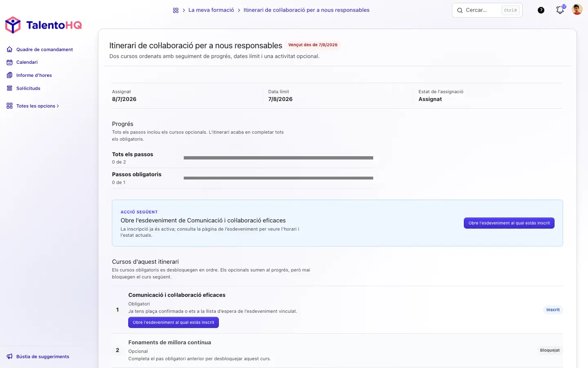This screenshot has height=368, width=588.
Task: Select course title Comunicació i col·laboració eficaces
Action: [177, 295]
